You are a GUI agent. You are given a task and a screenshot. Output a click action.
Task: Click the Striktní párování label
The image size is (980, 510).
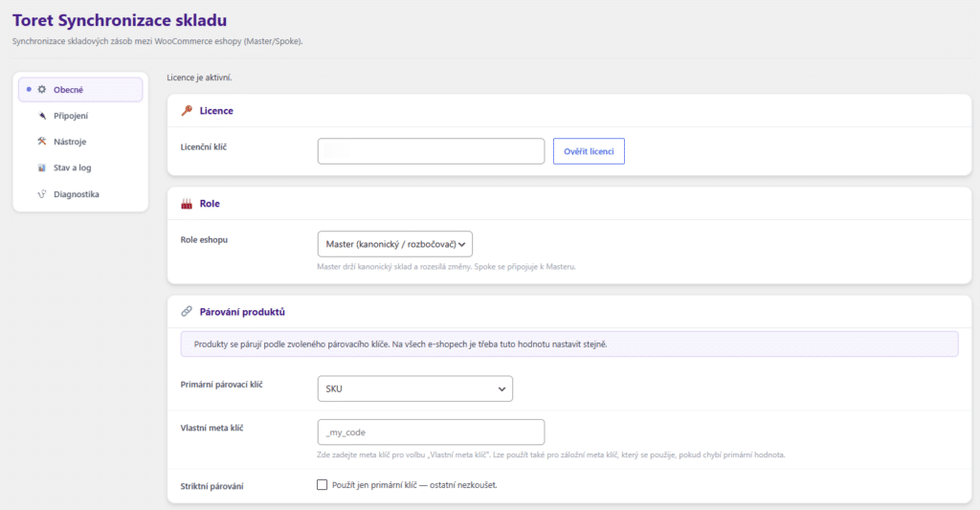[x=212, y=486]
